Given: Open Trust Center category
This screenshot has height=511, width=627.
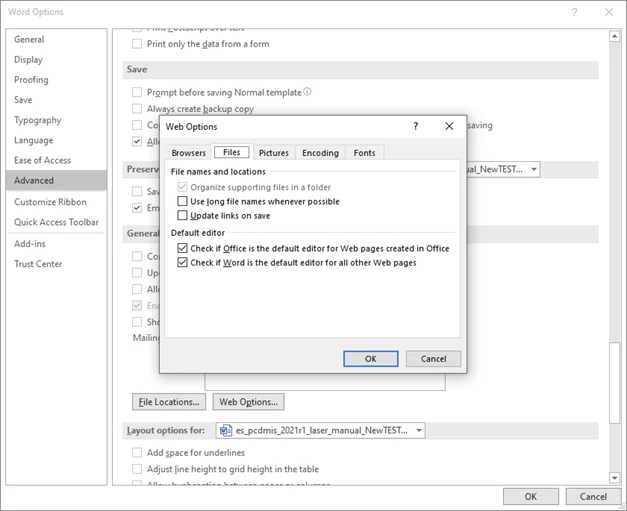Looking at the screenshot, I should pyautogui.click(x=56, y=264).
